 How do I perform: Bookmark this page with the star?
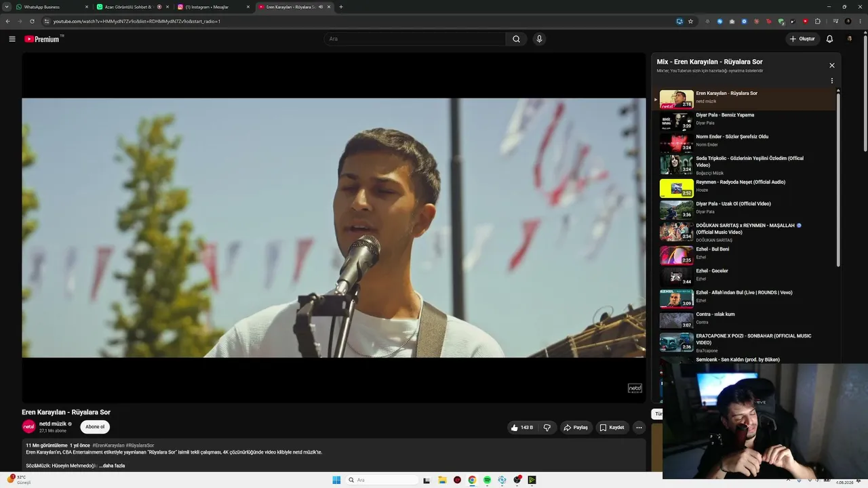(690, 21)
